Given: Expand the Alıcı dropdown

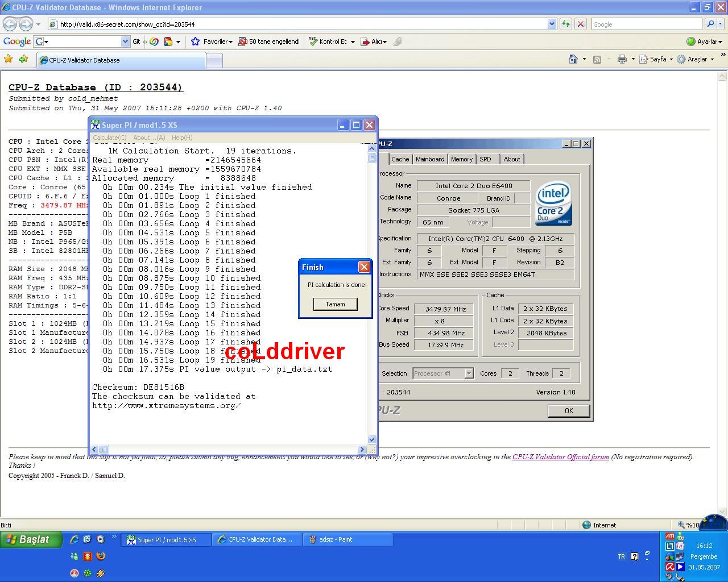Looking at the screenshot, I should point(384,41).
